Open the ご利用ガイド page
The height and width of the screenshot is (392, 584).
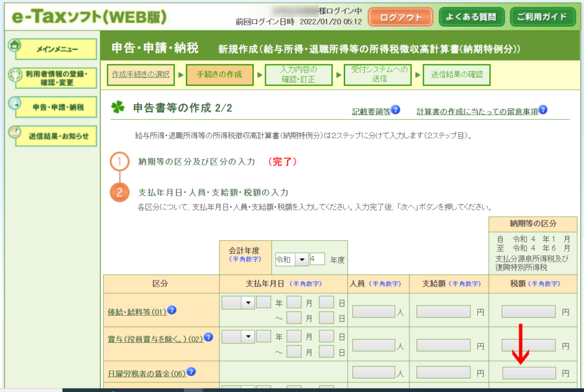(542, 17)
